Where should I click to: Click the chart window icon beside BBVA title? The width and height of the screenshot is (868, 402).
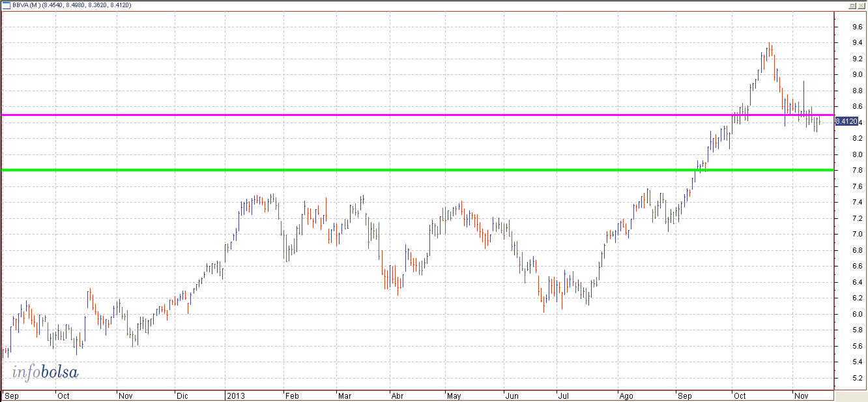click(x=6, y=5)
